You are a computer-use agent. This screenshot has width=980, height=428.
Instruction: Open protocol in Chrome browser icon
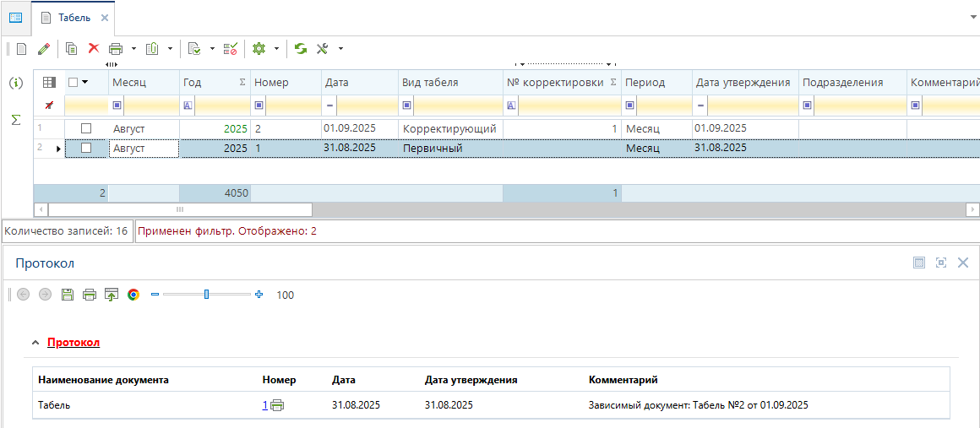click(133, 295)
